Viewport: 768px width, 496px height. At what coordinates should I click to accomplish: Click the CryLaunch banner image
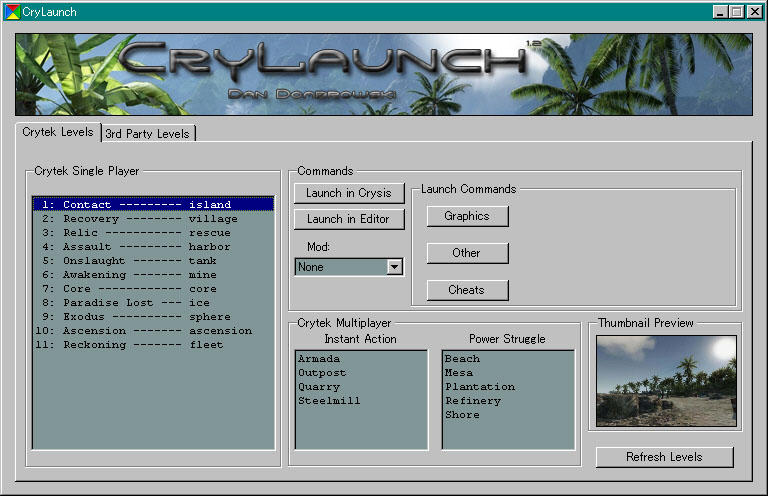pos(384,74)
